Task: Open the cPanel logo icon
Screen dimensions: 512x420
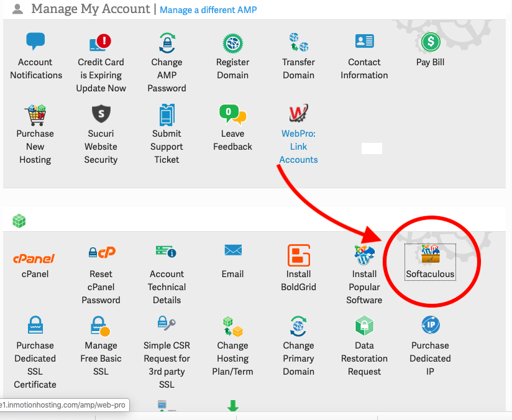Action: pos(34,258)
